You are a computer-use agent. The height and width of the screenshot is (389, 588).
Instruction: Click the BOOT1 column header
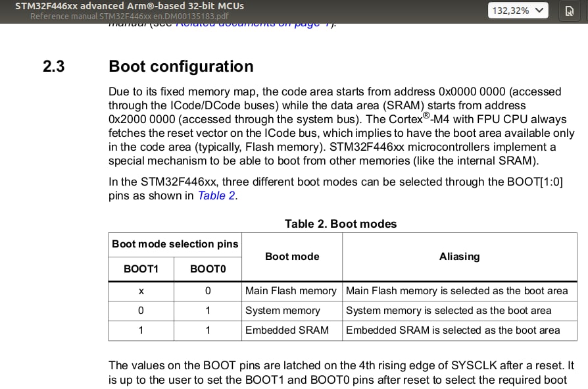click(x=141, y=269)
